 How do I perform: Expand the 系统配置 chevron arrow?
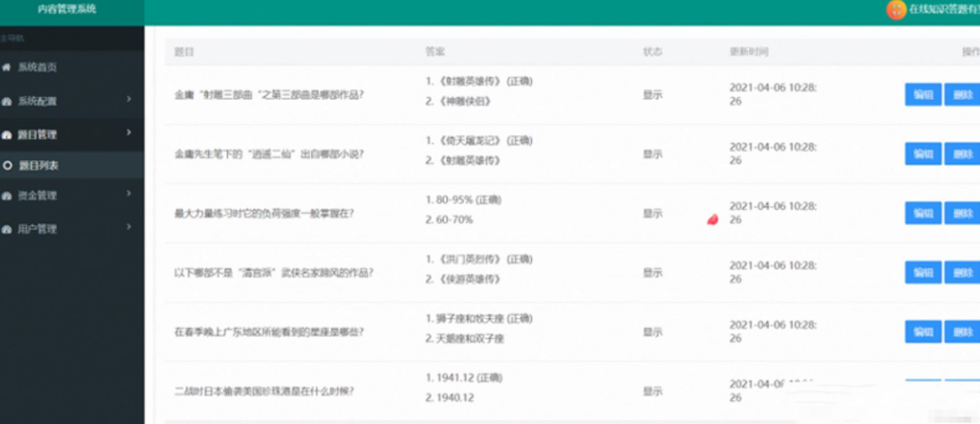(129, 99)
